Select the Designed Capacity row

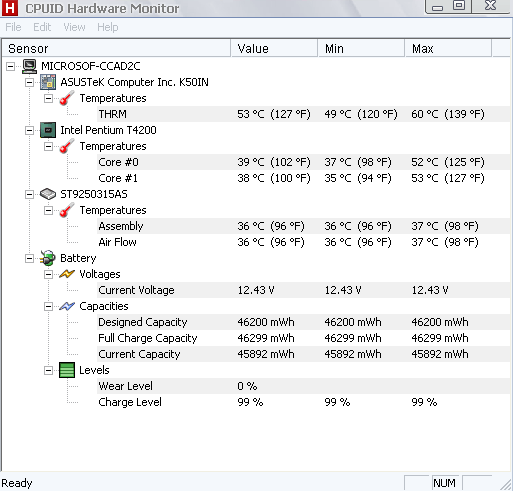(303, 322)
